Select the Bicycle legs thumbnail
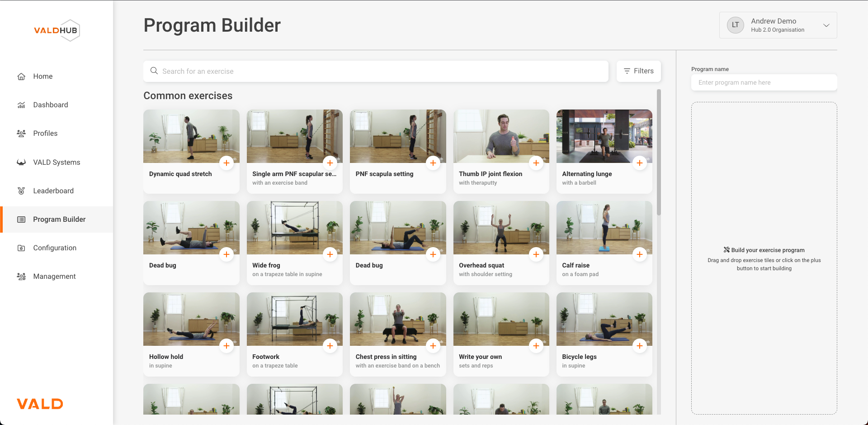 604,319
